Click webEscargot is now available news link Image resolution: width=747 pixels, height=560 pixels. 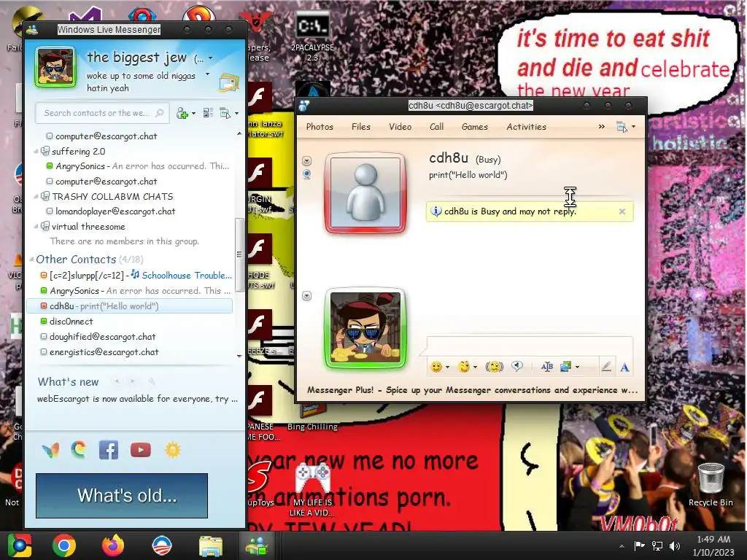(x=137, y=399)
